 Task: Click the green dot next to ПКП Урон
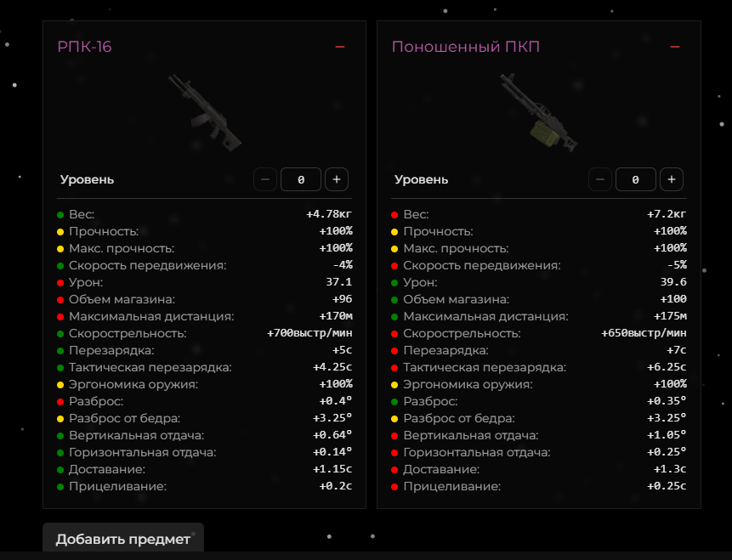click(394, 283)
